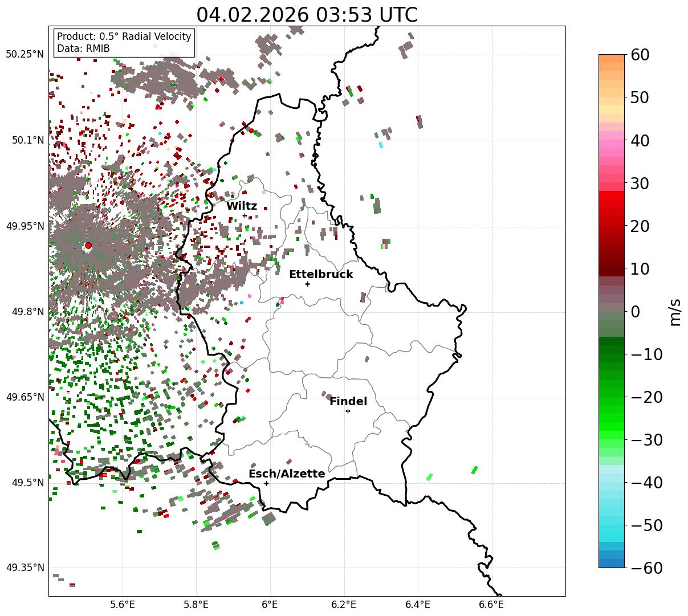
Task: Click the 49.35°N latitude label
Action: pos(25,568)
